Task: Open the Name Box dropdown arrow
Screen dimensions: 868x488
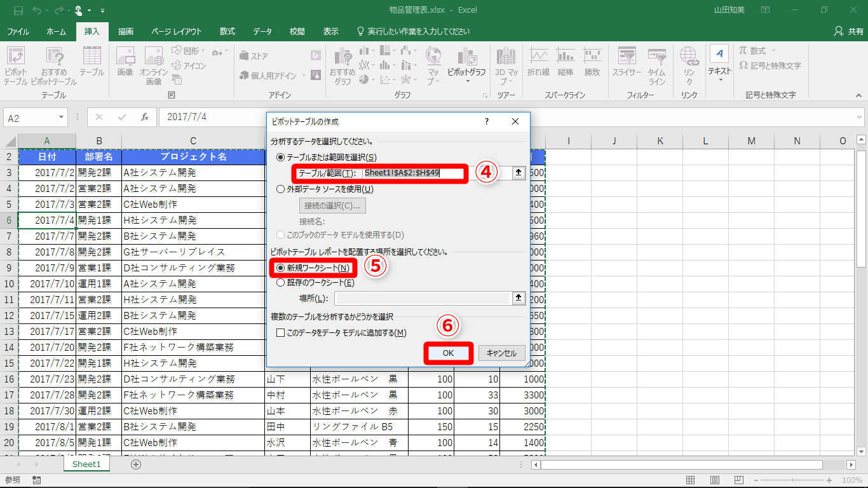Action: point(62,118)
